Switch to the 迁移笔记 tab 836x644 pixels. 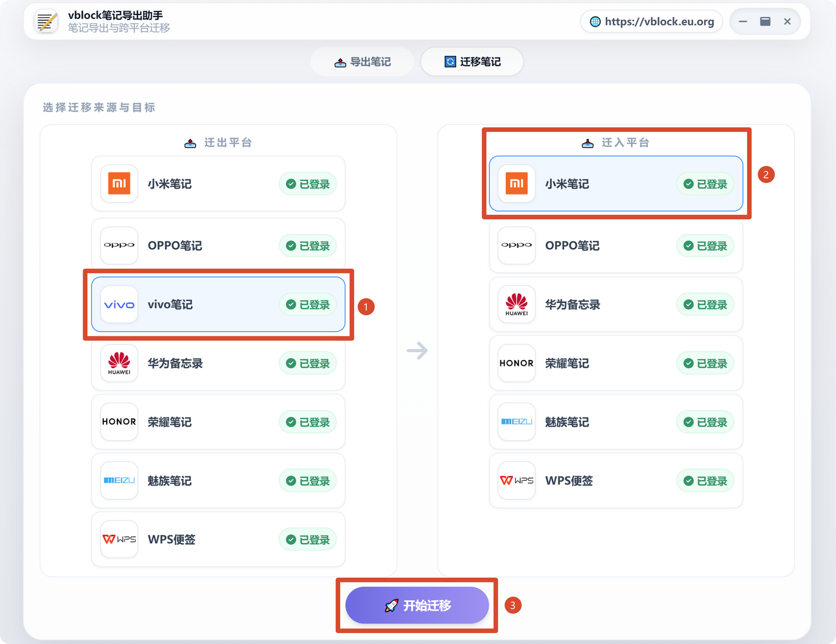click(472, 62)
